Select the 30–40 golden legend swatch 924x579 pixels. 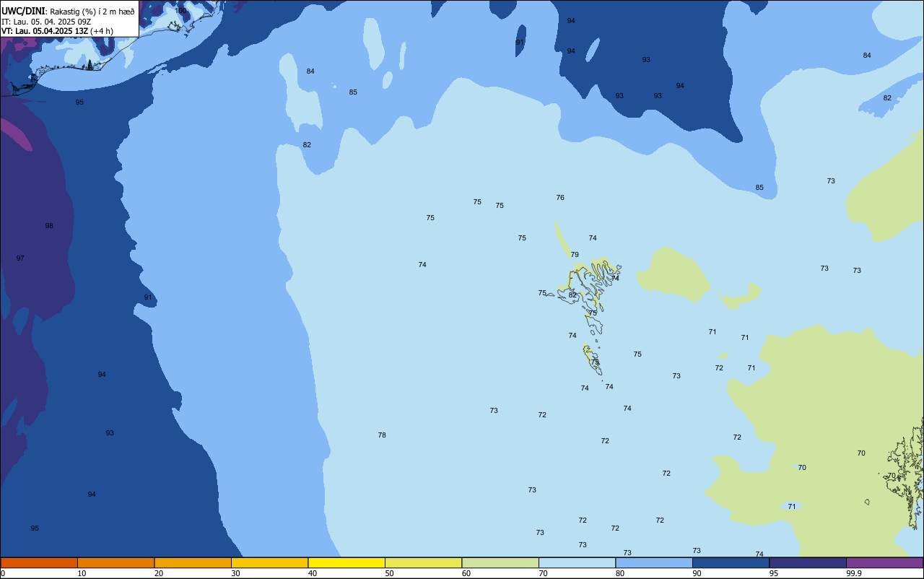269,562
